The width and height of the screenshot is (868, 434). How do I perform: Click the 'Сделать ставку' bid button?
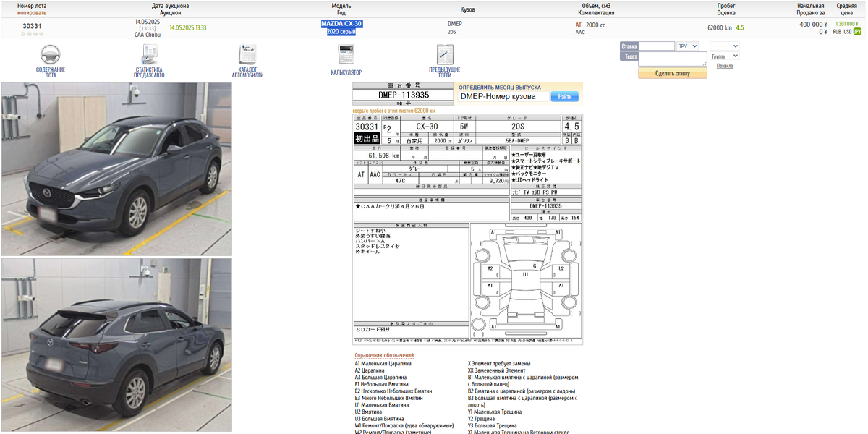(x=673, y=73)
